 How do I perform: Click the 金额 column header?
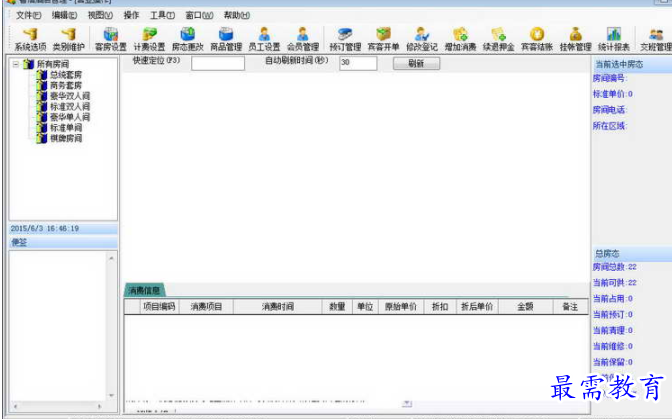tap(525, 307)
